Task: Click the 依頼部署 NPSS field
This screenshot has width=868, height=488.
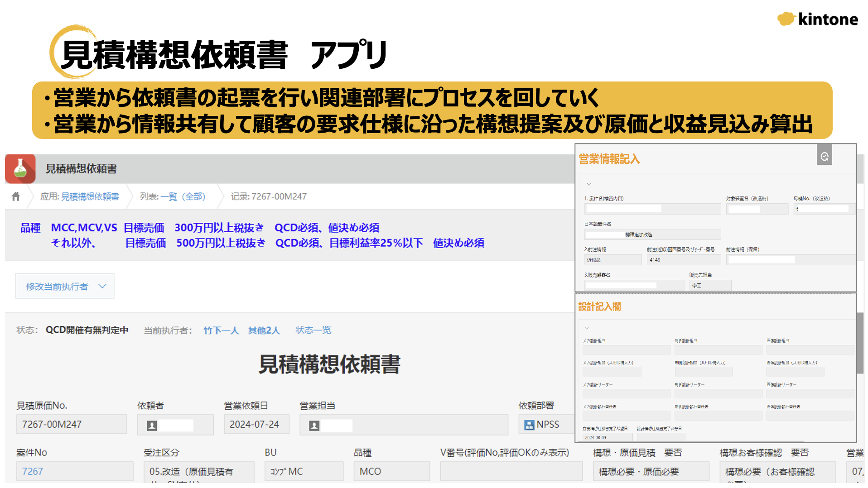Action: (x=547, y=425)
